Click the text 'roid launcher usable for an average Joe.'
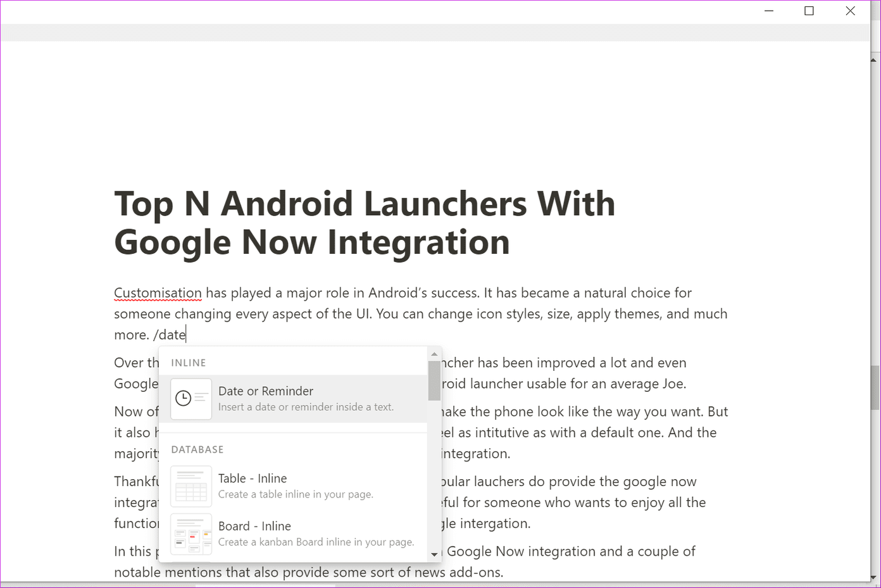This screenshot has width=881, height=588. coord(564,384)
